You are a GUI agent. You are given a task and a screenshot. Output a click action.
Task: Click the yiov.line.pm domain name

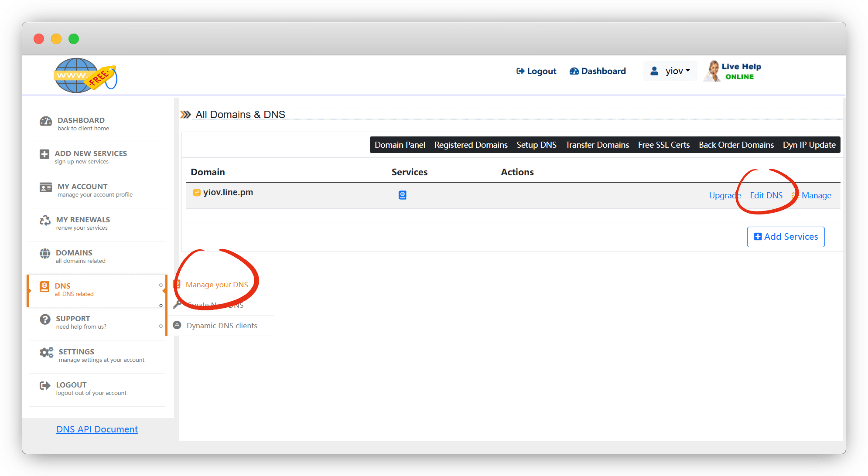coord(228,192)
